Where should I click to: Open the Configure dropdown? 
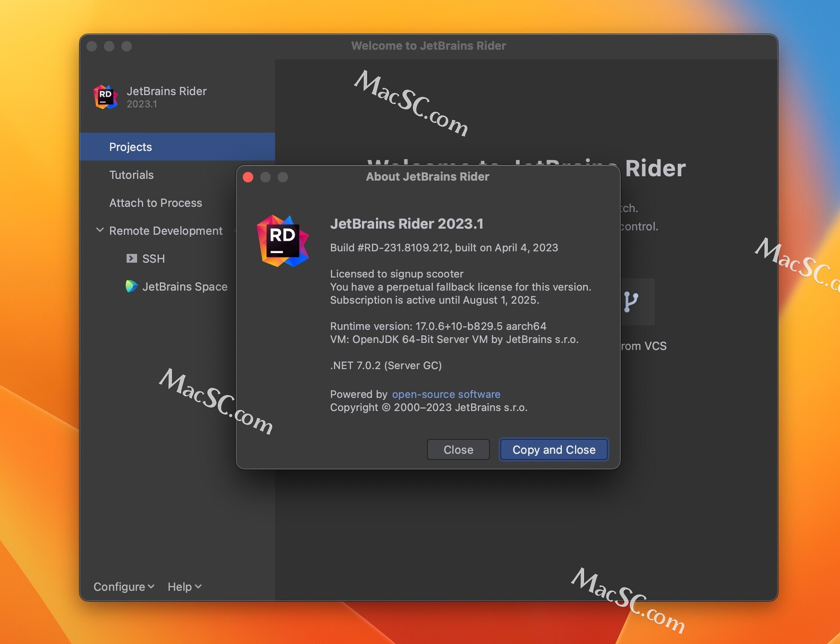click(x=124, y=587)
